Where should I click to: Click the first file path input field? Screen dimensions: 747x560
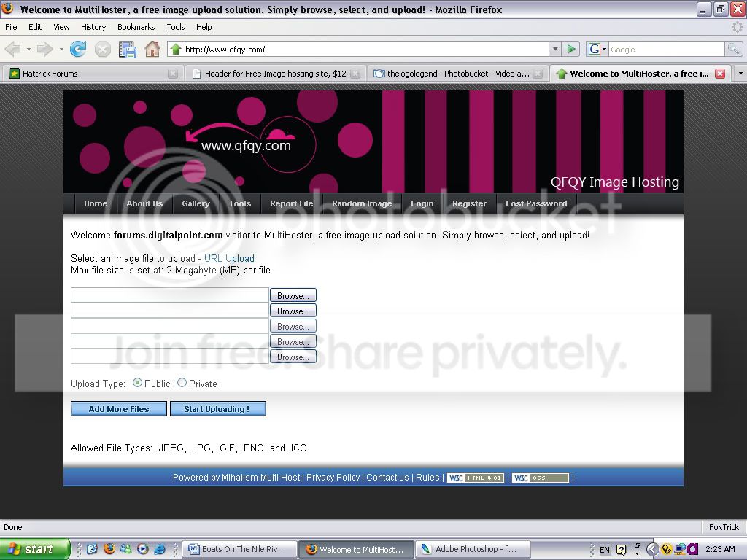[x=169, y=295]
